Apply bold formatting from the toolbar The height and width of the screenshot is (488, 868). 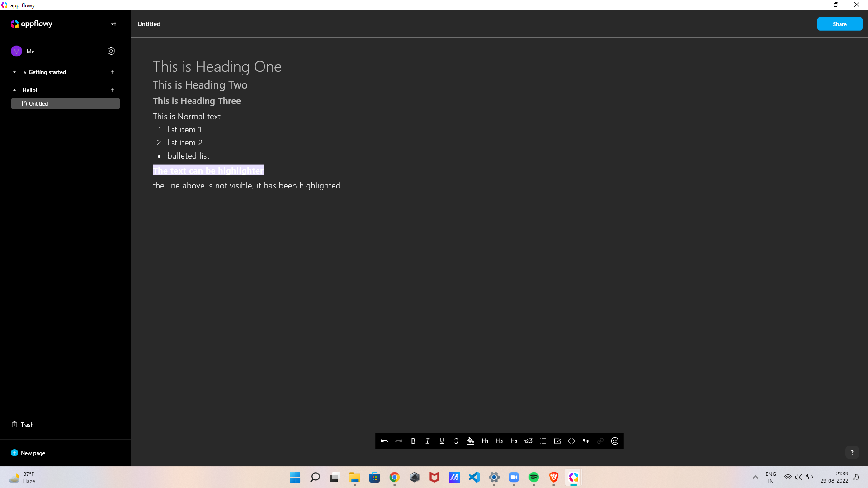413,441
